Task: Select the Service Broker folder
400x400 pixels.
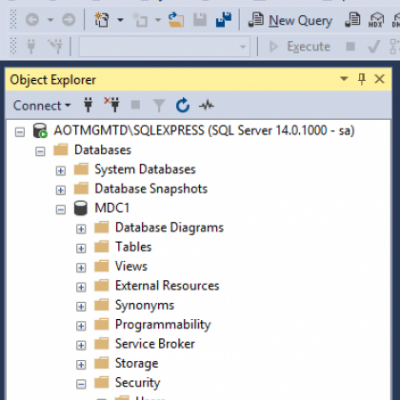Action: [155, 344]
